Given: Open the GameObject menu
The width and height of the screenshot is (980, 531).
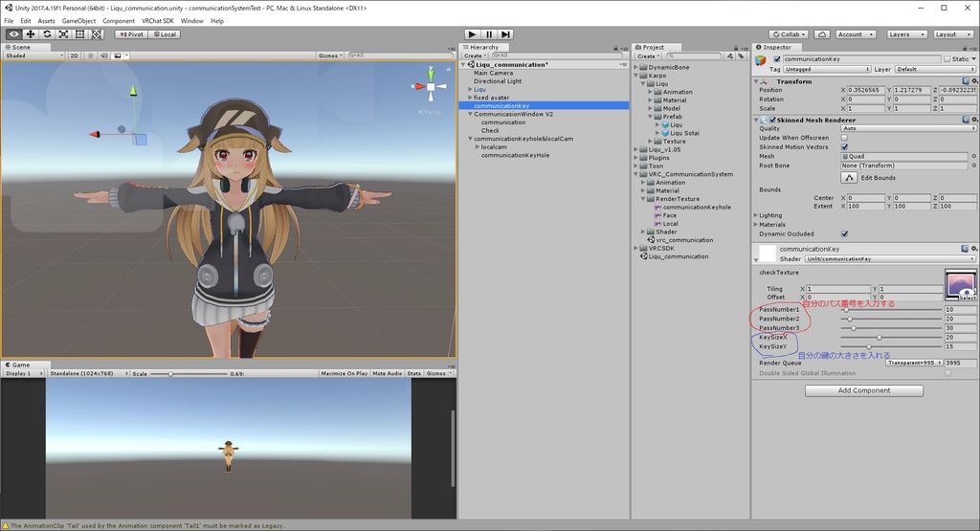Looking at the screenshot, I should (78, 20).
